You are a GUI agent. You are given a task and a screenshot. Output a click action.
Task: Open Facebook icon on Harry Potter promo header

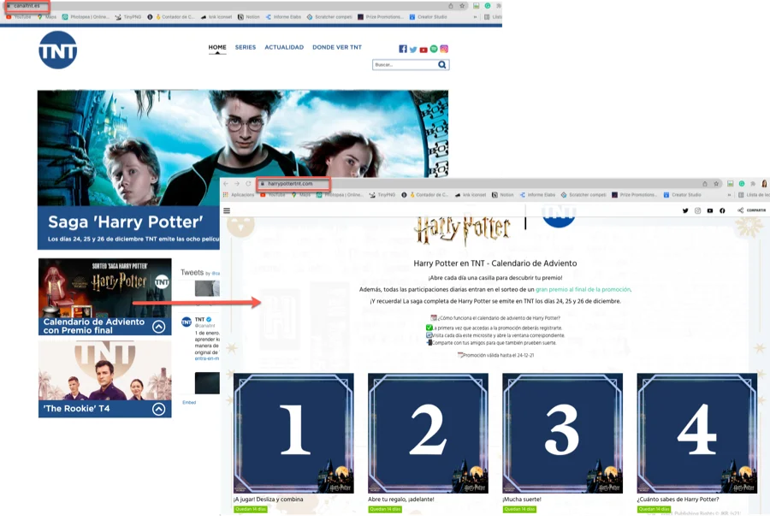722,210
